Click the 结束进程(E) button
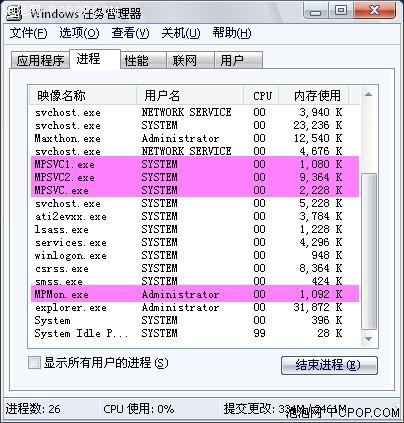404x423 pixels. 329,365
